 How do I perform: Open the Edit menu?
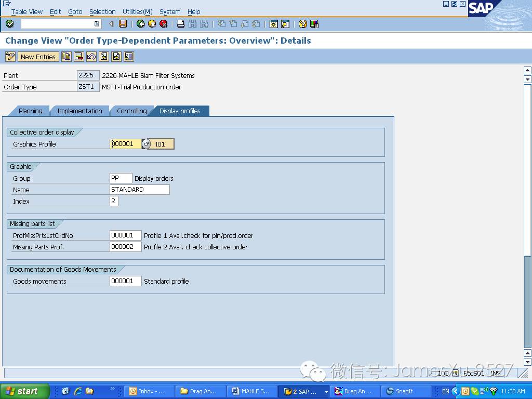pos(55,11)
